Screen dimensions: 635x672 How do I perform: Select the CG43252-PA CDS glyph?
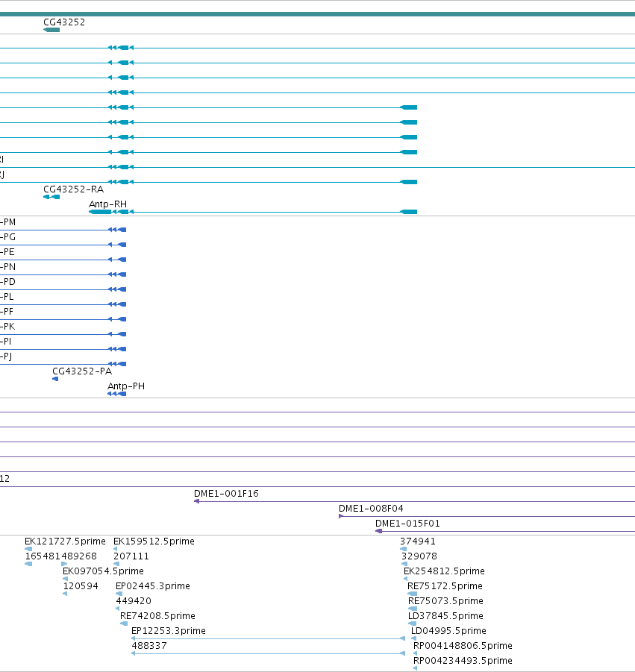point(55,379)
